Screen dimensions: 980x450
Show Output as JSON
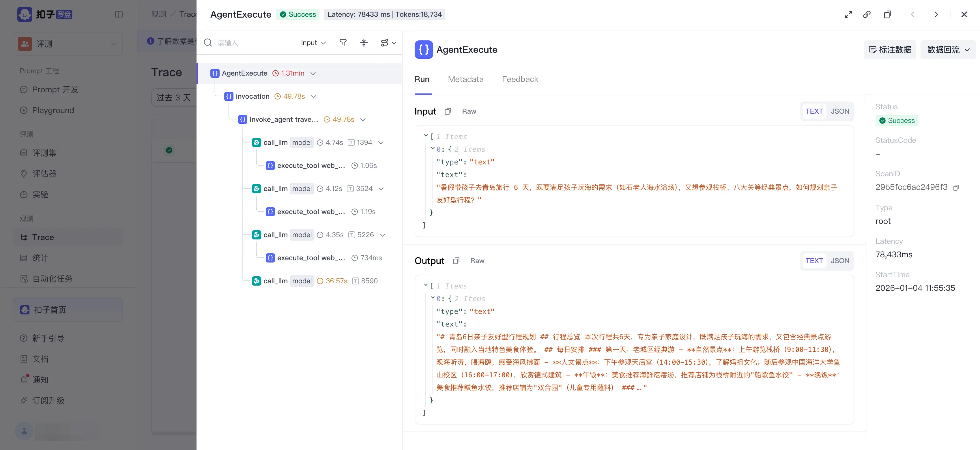pos(840,261)
